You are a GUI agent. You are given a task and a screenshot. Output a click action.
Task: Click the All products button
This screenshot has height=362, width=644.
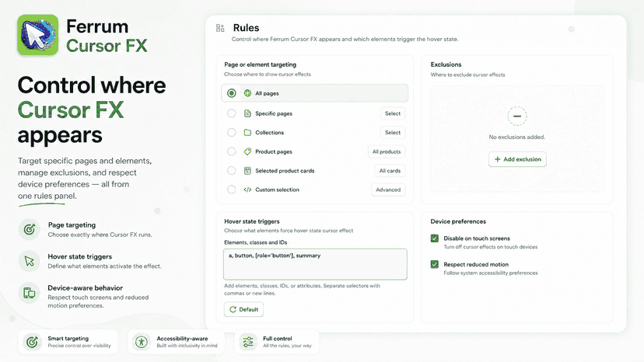coord(387,151)
